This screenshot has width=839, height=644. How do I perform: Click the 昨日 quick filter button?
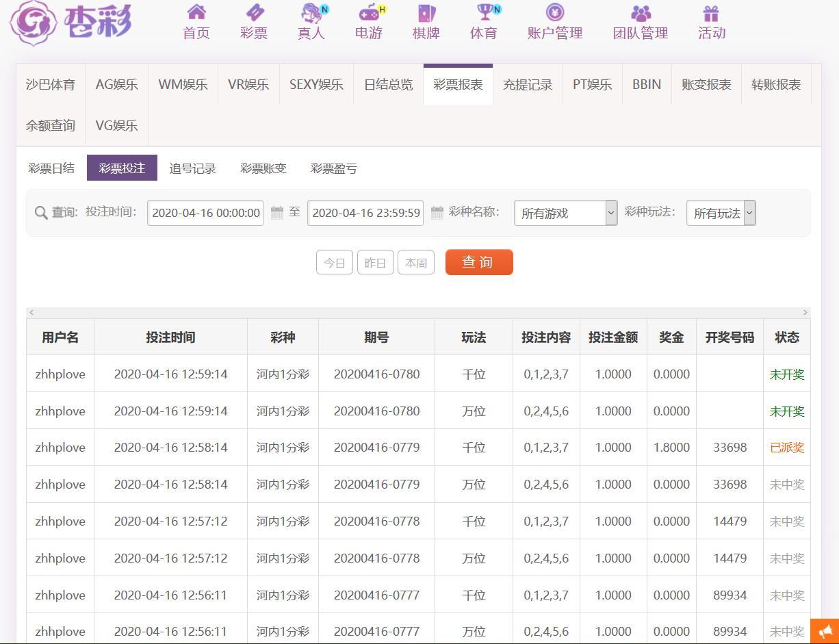click(375, 263)
